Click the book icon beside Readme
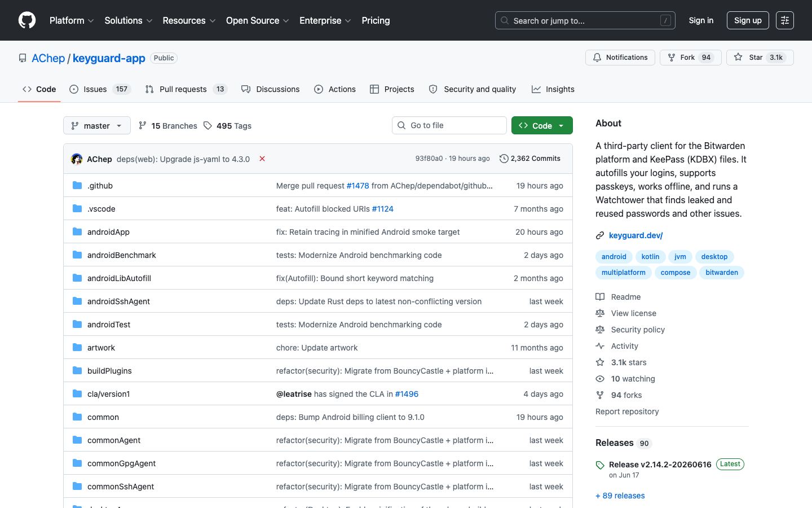Image resolution: width=812 pixels, height=508 pixels. coord(600,297)
